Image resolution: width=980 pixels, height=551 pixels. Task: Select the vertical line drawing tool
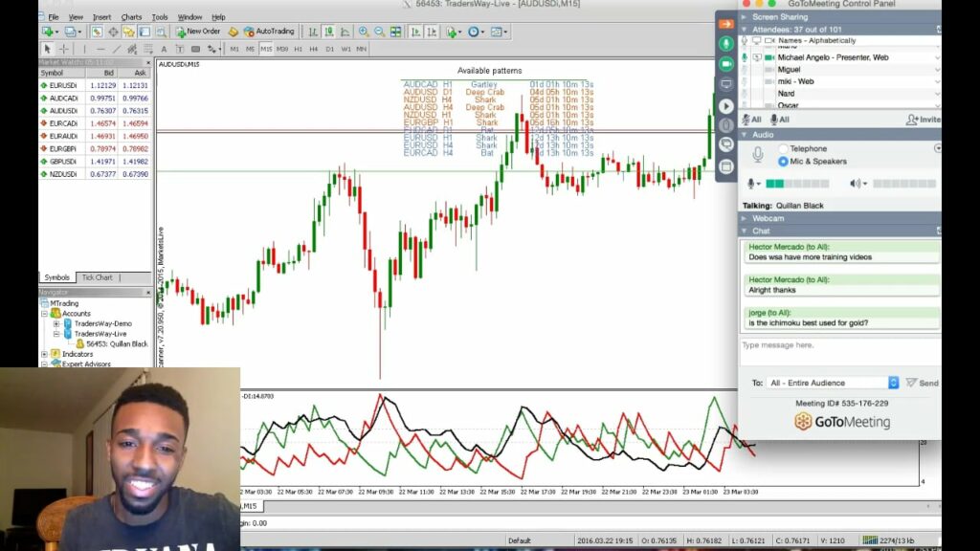[x=84, y=49]
